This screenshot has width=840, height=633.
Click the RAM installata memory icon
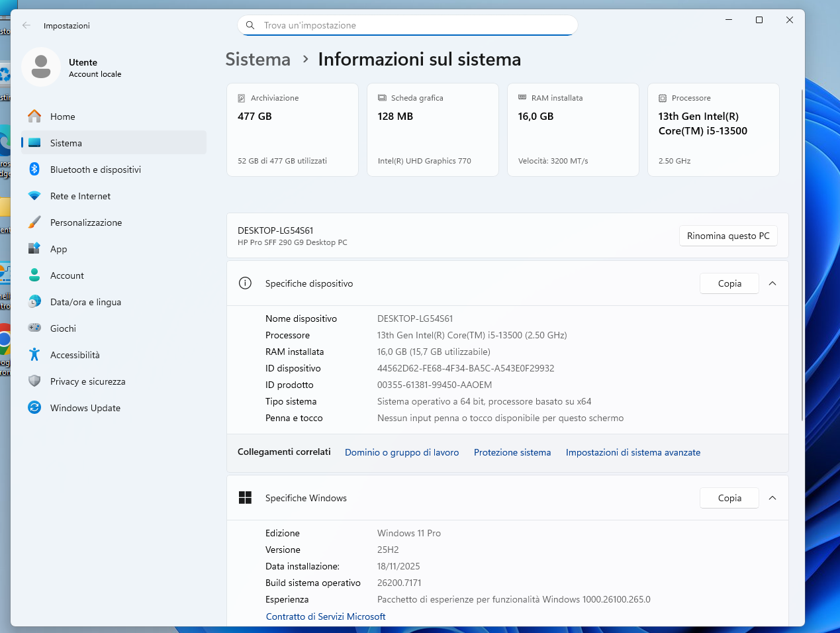point(522,97)
